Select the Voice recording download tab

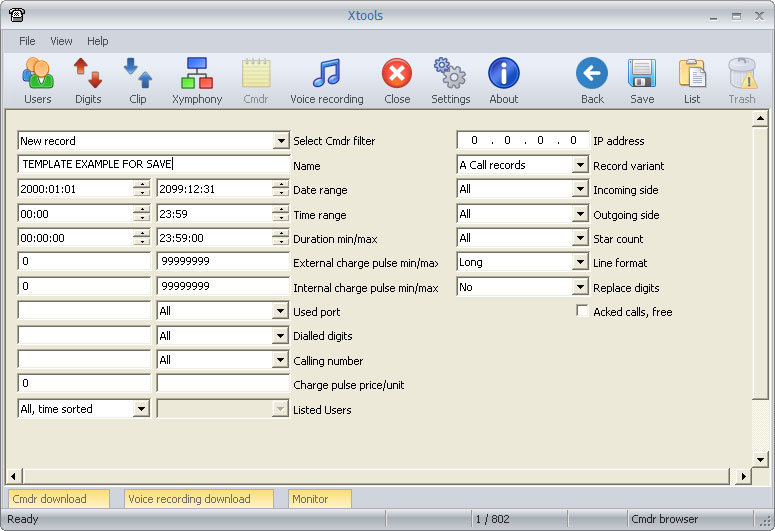point(198,498)
